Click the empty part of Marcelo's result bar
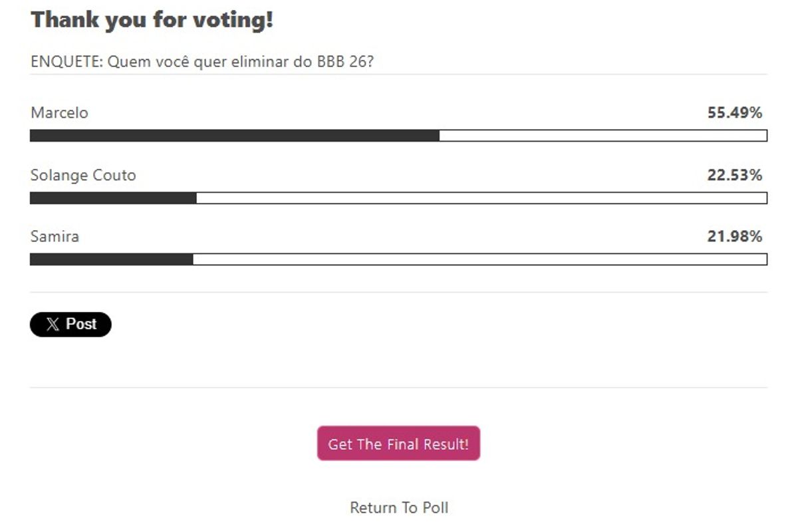The image size is (798, 532). pyautogui.click(x=602, y=136)
